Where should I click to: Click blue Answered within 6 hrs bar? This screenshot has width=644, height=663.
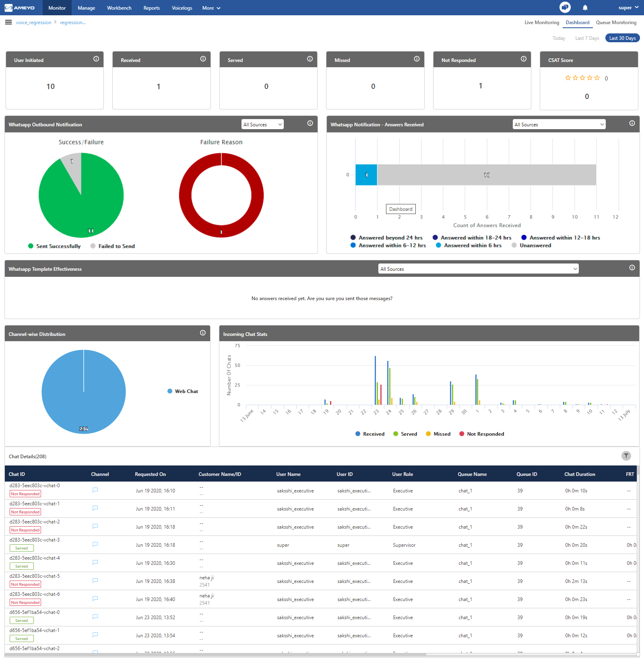click(x=366, y=175)
